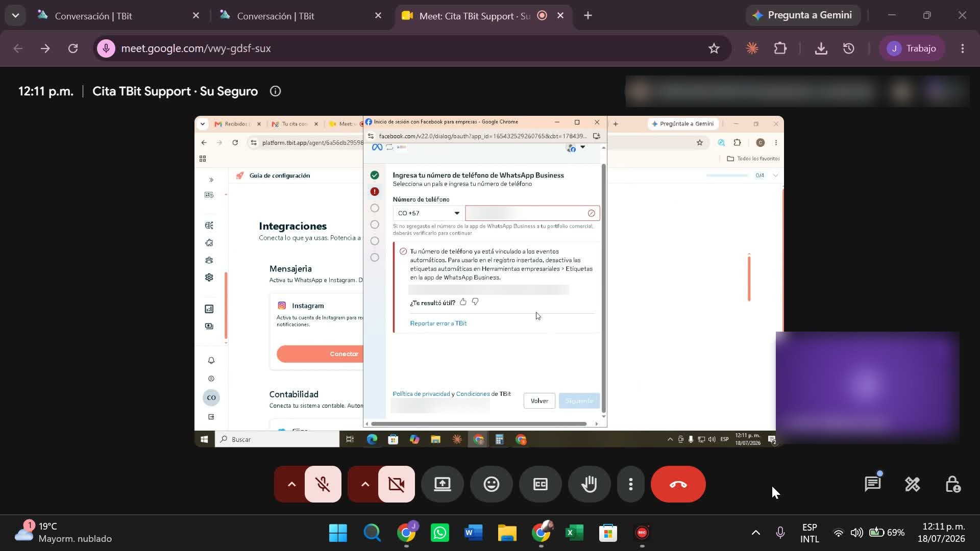This screenshot has width=980, height=551.
Task: Switch to the second Conversación | TBit tab
Action: click(300, 16)
